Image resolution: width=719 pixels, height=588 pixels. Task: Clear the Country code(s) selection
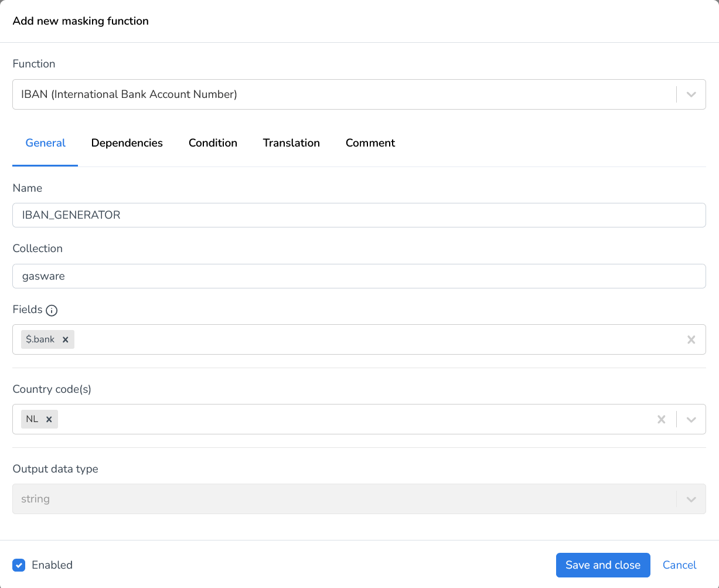click(x=661, y=419)
